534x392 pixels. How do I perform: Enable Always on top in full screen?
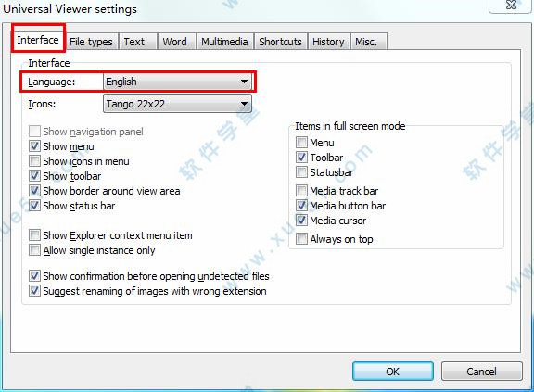click(x=301, y=239)
